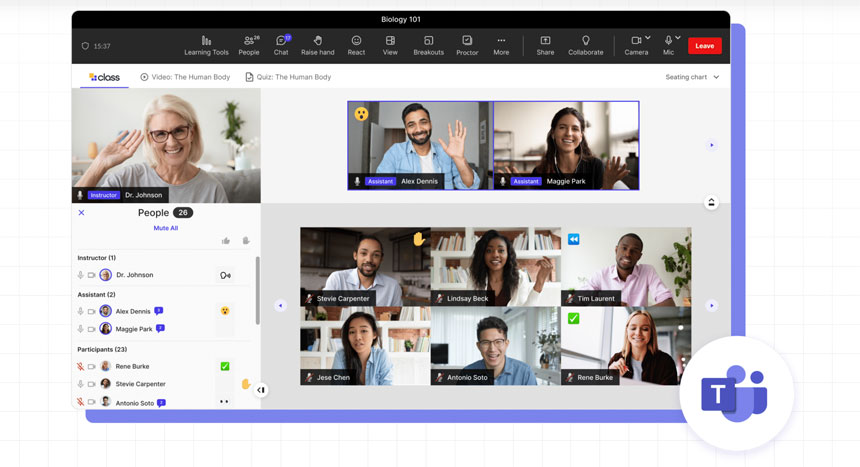Switch to Video: The Human Body tab
The image size is (860, 467).
click(185, 77)
